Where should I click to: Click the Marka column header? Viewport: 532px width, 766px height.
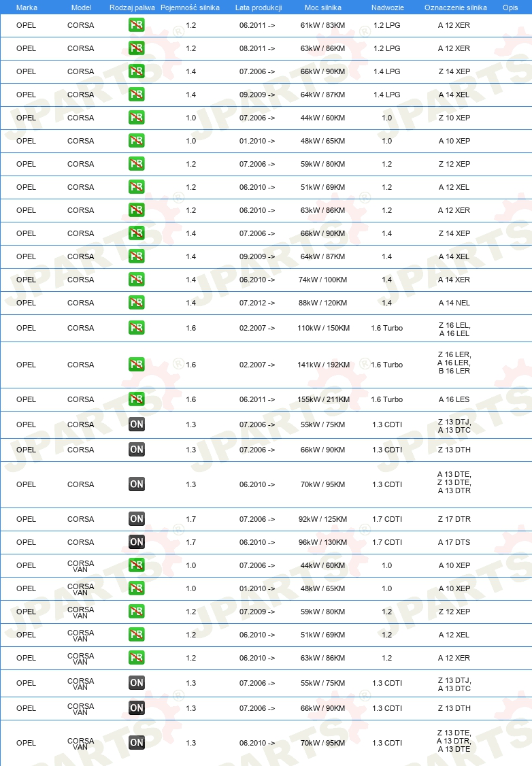pyautogui.click(x=27, y=7)
